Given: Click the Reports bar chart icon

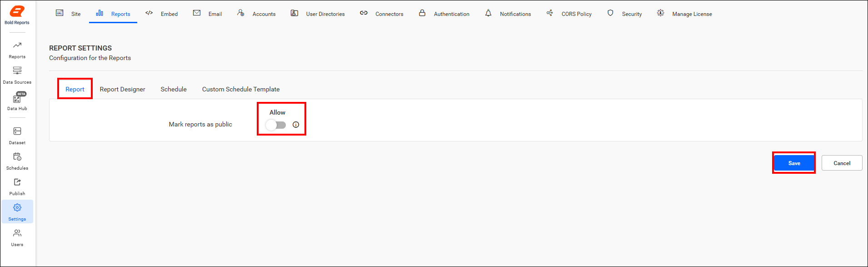Looking at the screenshot, I should [x=100, y=13].
